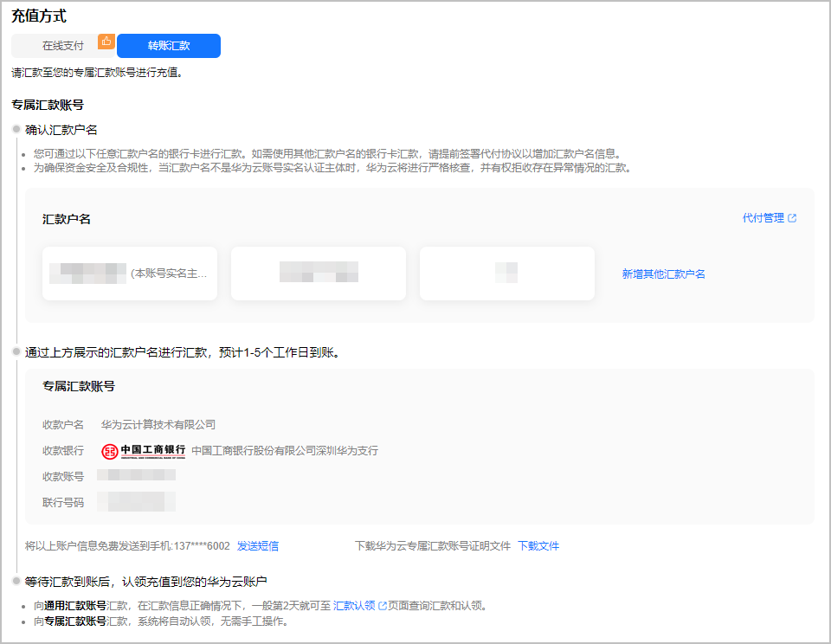Click the 华为云计算技术有限公司 payee name
The height and width of the screenshot is (644, 831).
(158, 424)
